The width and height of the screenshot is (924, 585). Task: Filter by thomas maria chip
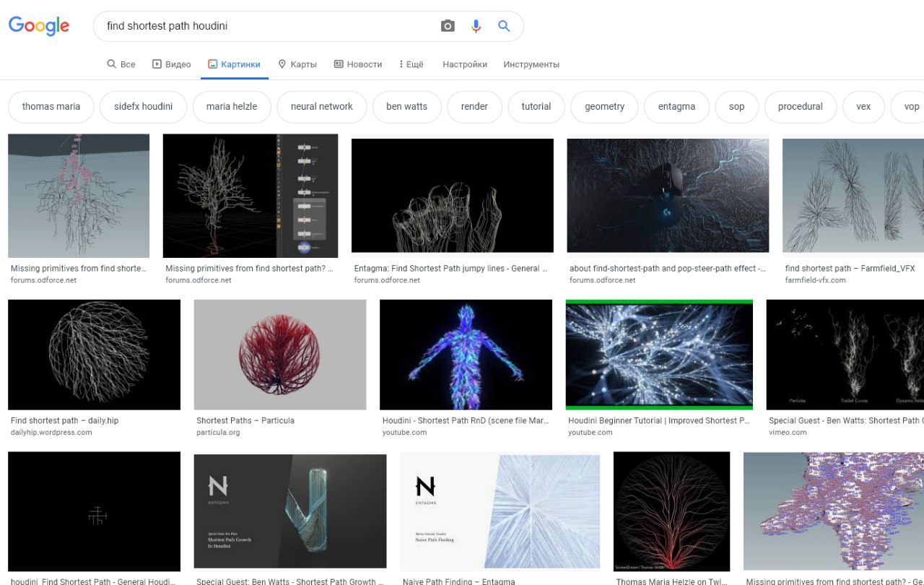51,106
